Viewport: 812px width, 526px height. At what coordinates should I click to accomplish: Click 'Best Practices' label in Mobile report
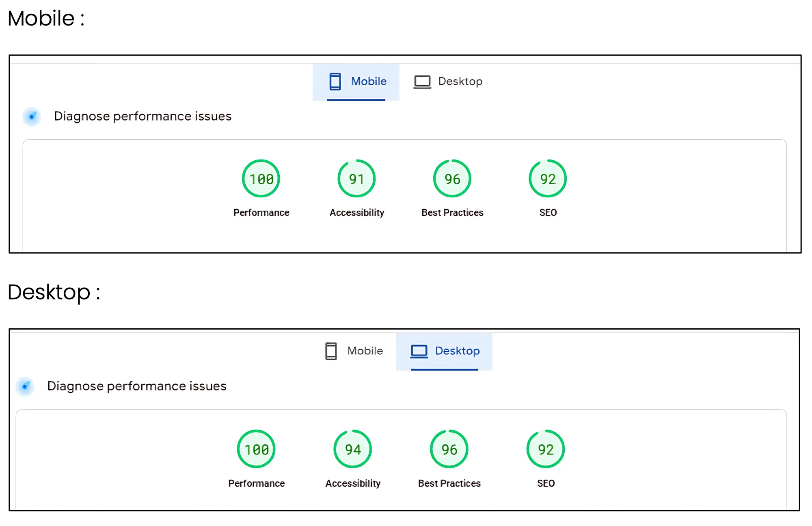coord(452,213)
